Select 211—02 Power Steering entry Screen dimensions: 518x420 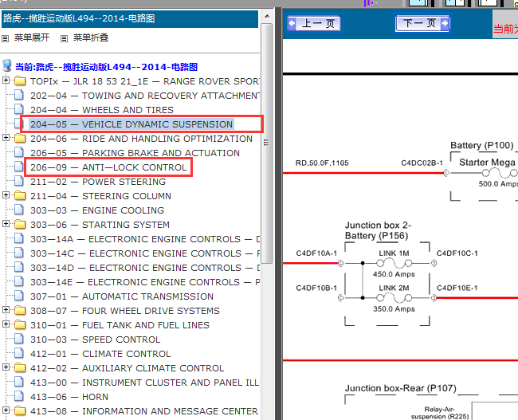coord(98,182)
